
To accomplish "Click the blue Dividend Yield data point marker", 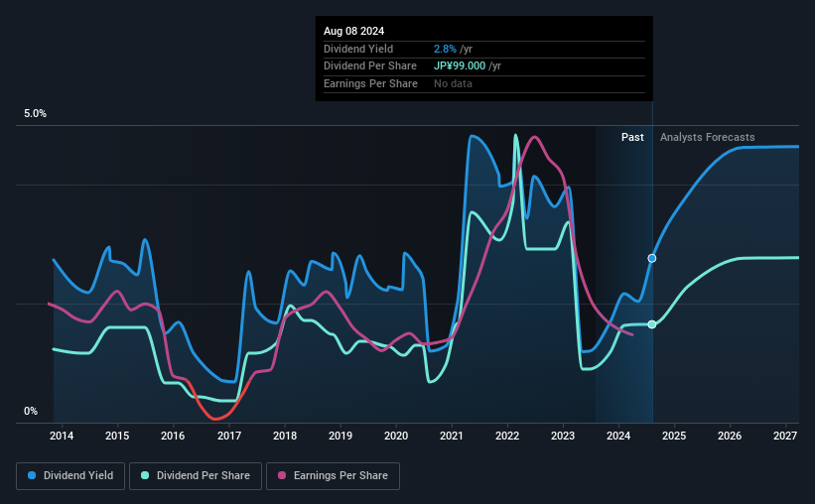I will point(652,258).
